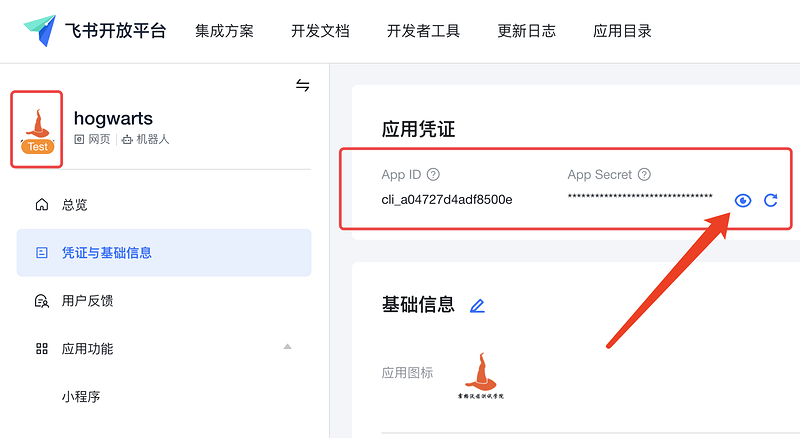The width and height of the screenshot is (800, 438).
Task: Open 小程序 under 应用功能
Action: pos(81,396)
